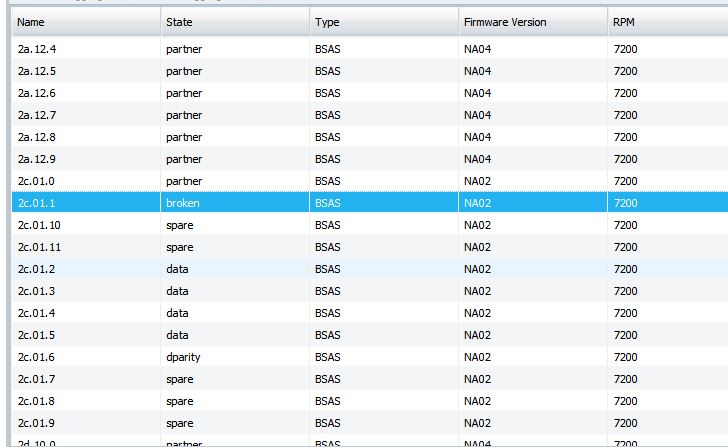Sort by the Name column header
The width and height of the screenshot is (728, 447).
pos(86,22)
